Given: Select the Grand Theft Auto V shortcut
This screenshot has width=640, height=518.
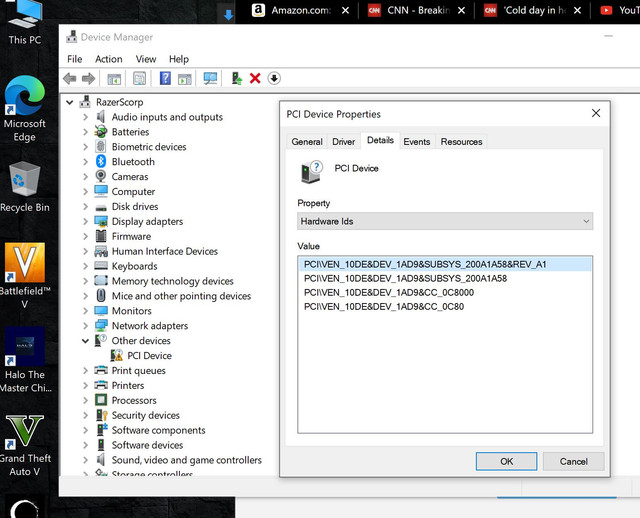Looking at the screenshot, I should click(24, 445).
